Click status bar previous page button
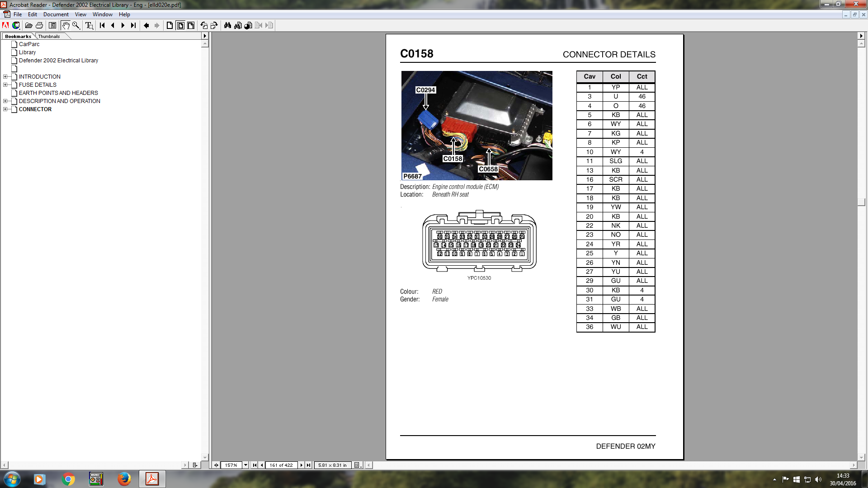Image resolution: width=868 pixels, height=488 pixels. click(x=262, y=465)
